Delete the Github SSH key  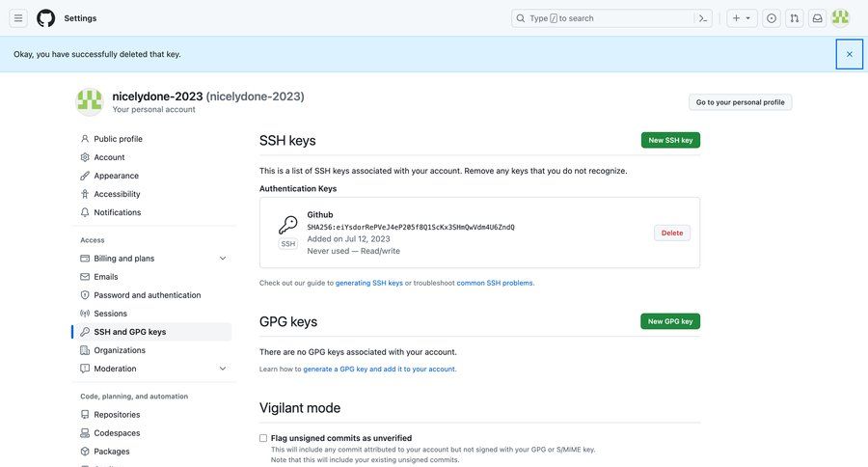[x=672, y=233]
